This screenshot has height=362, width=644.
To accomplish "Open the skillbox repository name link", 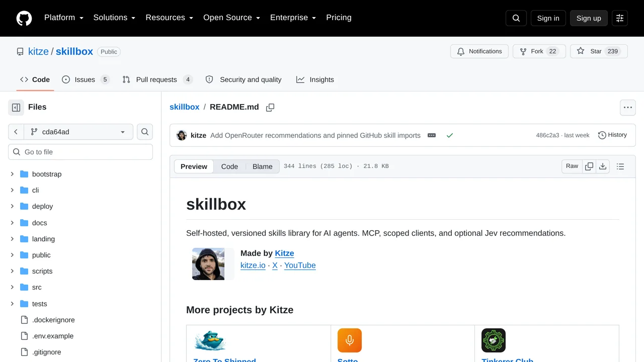I will (x=74, y=51).
